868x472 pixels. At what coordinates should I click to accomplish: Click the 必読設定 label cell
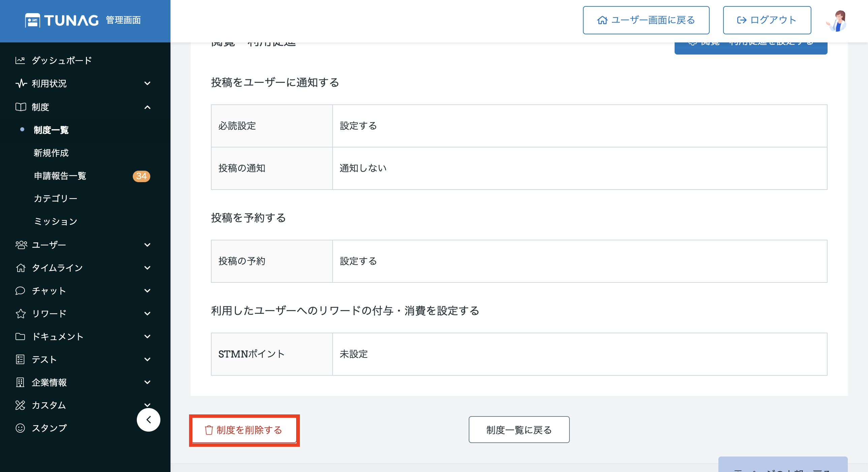click(272, 126)
